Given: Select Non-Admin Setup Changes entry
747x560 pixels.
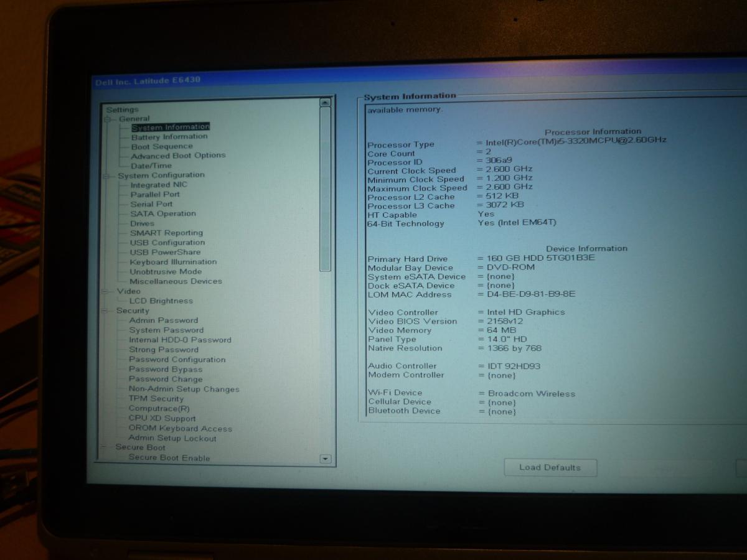Looking at the screenshot, I should tap(184, 390).
